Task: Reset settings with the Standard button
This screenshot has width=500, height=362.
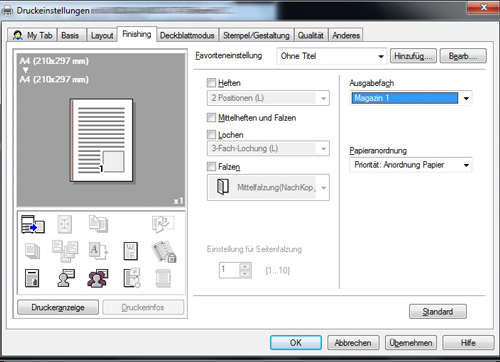Action: coord(438,312)
